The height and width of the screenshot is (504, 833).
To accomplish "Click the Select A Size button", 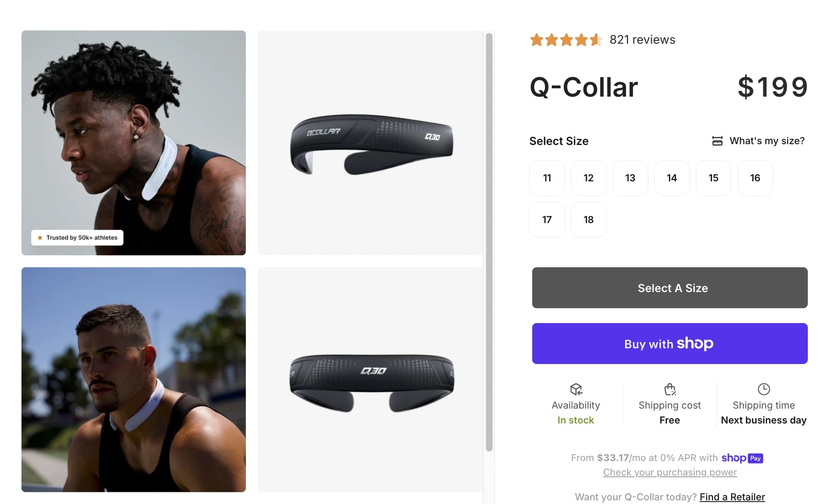I will pyautogui.click(x=670, y=288).
